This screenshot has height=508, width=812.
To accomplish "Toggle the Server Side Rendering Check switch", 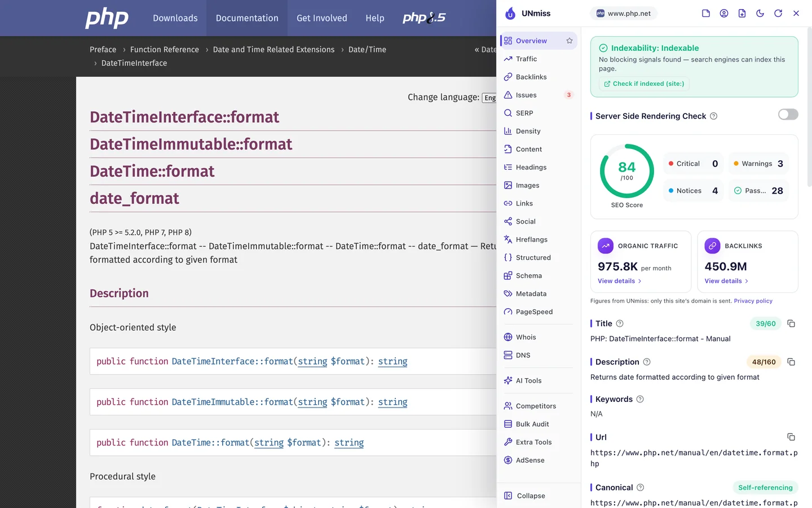I will click(x=788, y=115).
